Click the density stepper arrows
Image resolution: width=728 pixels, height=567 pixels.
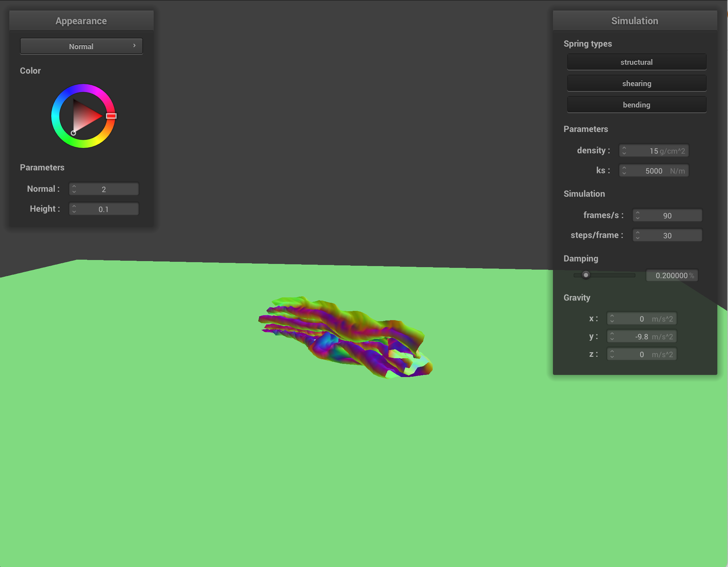[624, 150]
